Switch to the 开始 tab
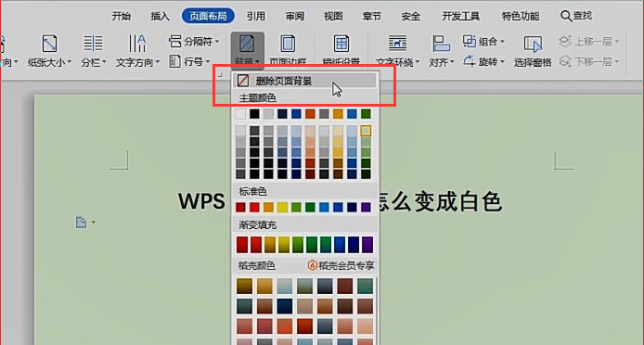 click(x=122, y=16)
